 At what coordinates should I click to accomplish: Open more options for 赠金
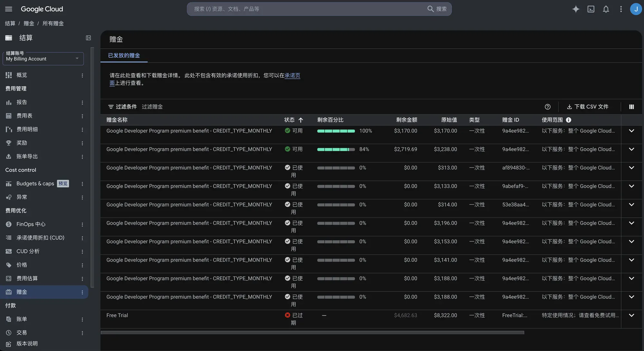[82, 292]
